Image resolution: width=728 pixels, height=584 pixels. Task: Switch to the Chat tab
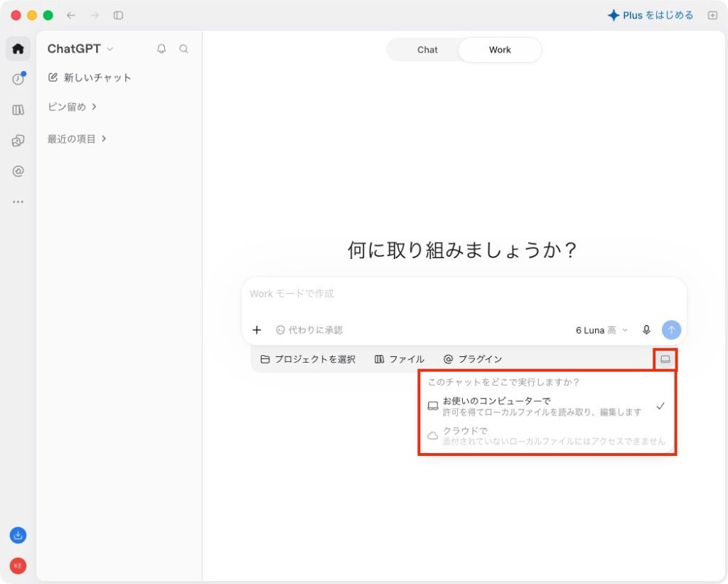pyautogui.click(x=427, y=50)
